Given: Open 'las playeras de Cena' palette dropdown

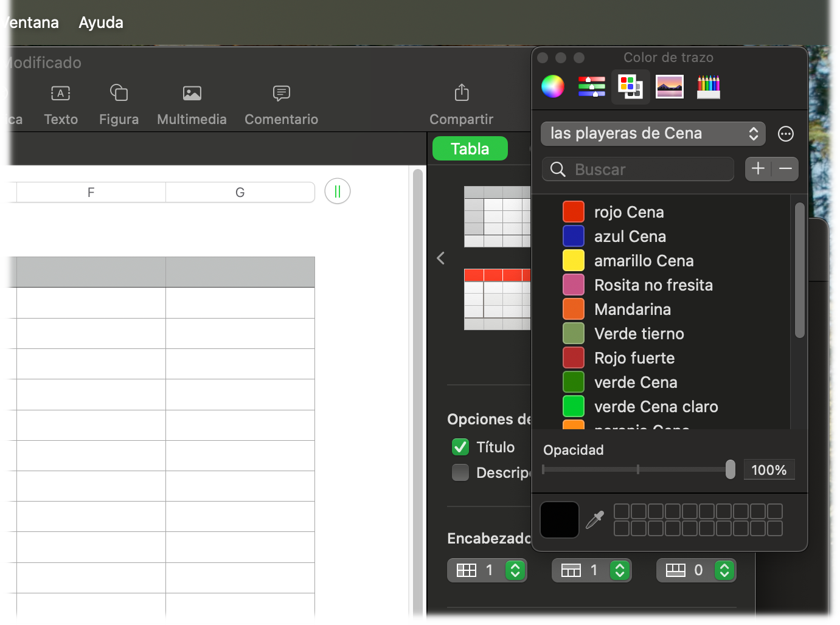Looking at the screenshot, I should tap(653, 134).
